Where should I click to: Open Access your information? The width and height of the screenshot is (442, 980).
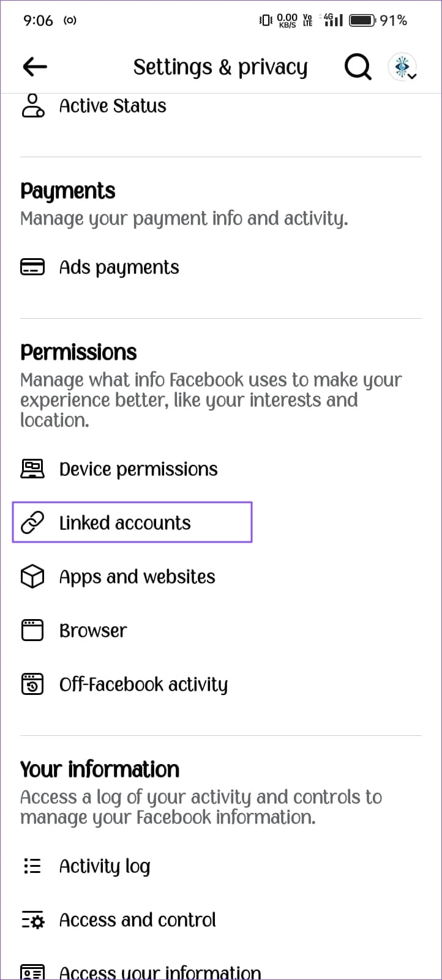pos(160,970)
